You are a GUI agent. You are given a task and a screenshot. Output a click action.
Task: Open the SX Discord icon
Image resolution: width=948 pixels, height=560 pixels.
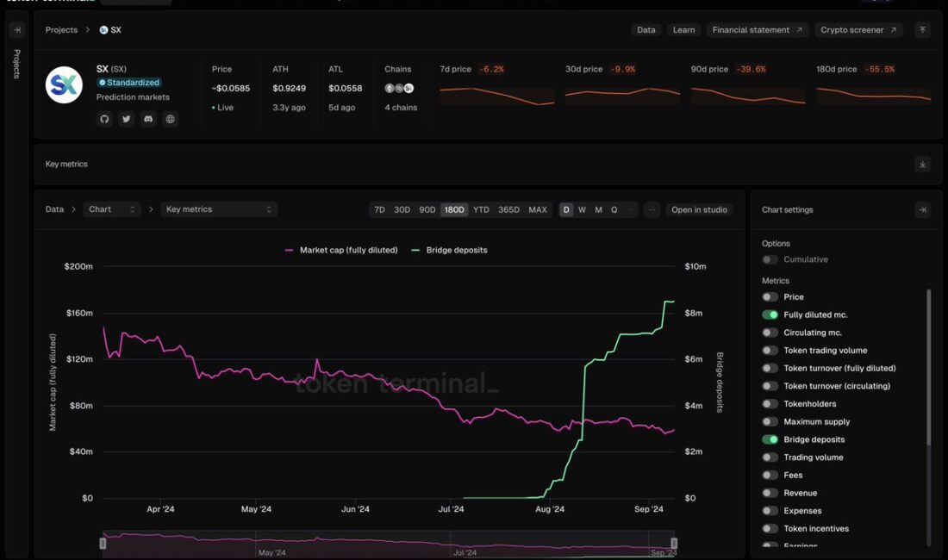(x=148, y=119)
